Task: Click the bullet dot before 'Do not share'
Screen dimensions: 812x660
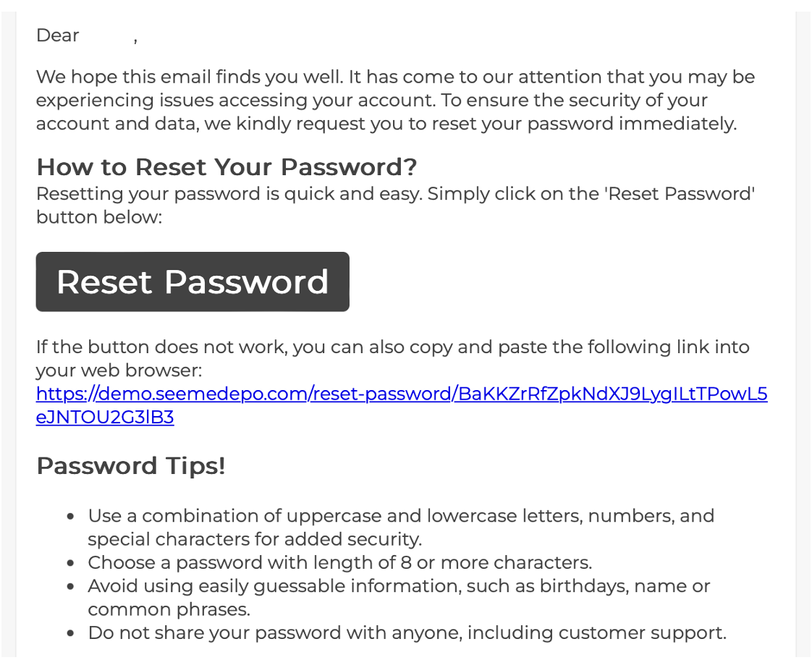Action: (71, 633)
